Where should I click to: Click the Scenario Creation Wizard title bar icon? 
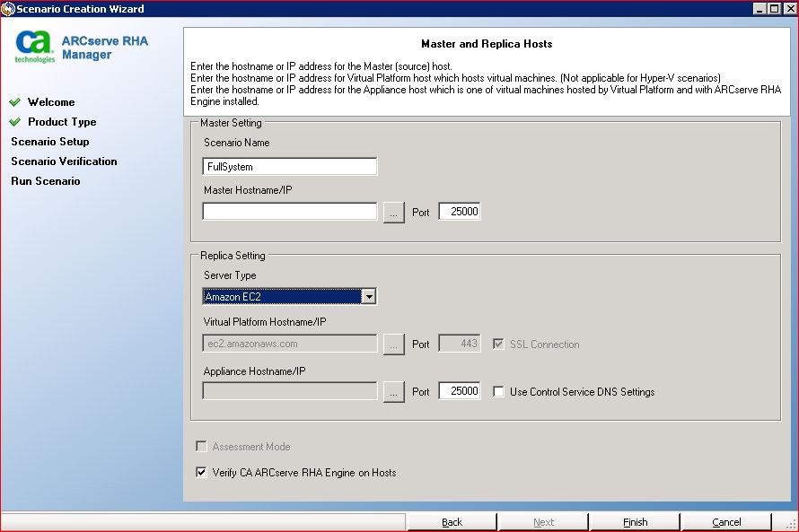tap(7, 8)
